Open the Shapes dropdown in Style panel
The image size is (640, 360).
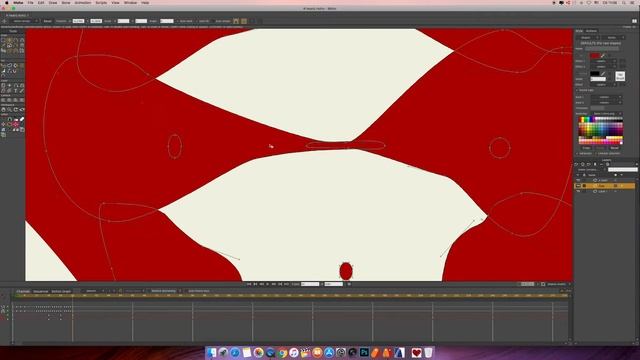(588, 38)
